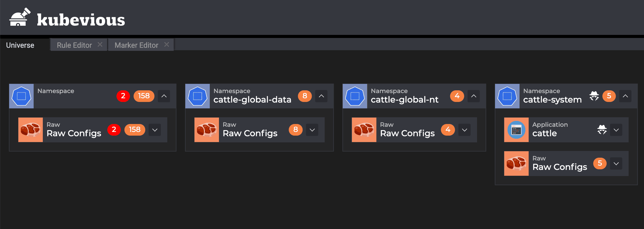Image resolution: width=644 pixels, height=229 pixels.
Task: Click the spy marker icon on cattle application
Action: pyautogui.click(x=602, y=130)
